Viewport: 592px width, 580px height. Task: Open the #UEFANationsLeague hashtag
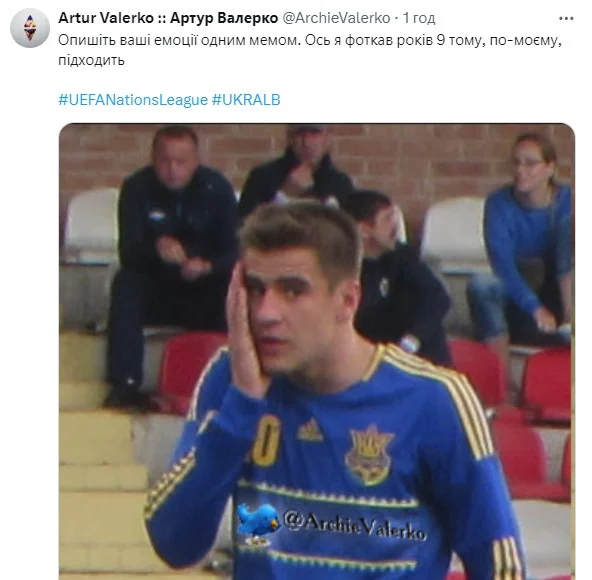click(133, 100)
